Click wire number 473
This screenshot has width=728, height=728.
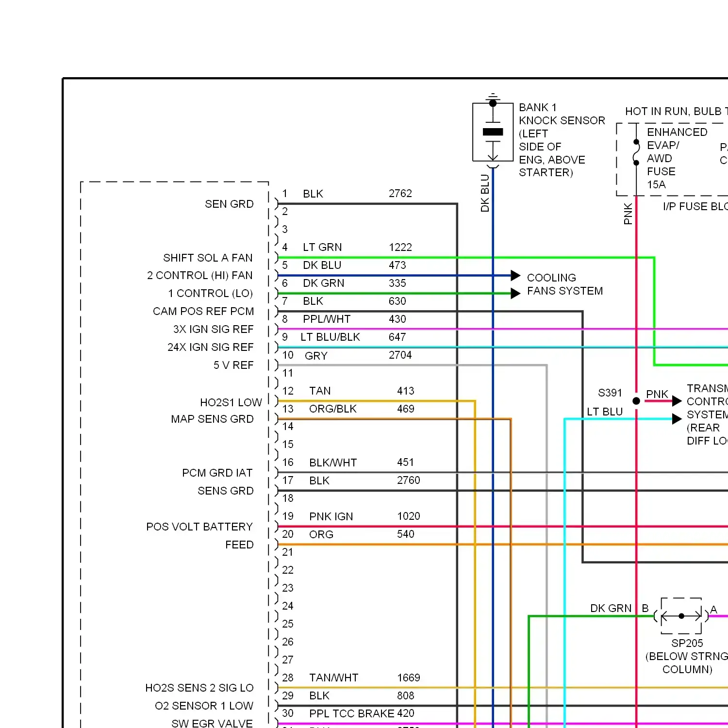[397, 265]
